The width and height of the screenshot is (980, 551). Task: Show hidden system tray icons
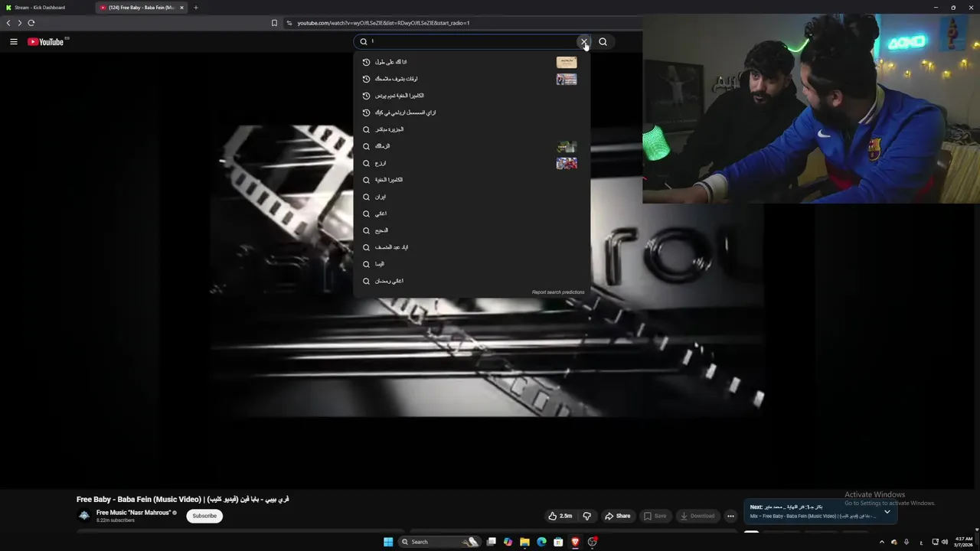tap(881, 542)
